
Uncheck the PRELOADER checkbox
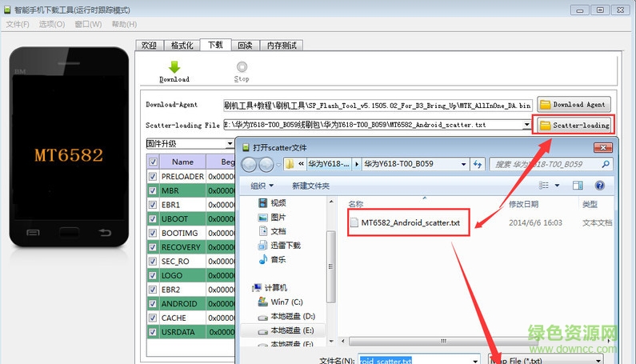(x=153, y=177)
